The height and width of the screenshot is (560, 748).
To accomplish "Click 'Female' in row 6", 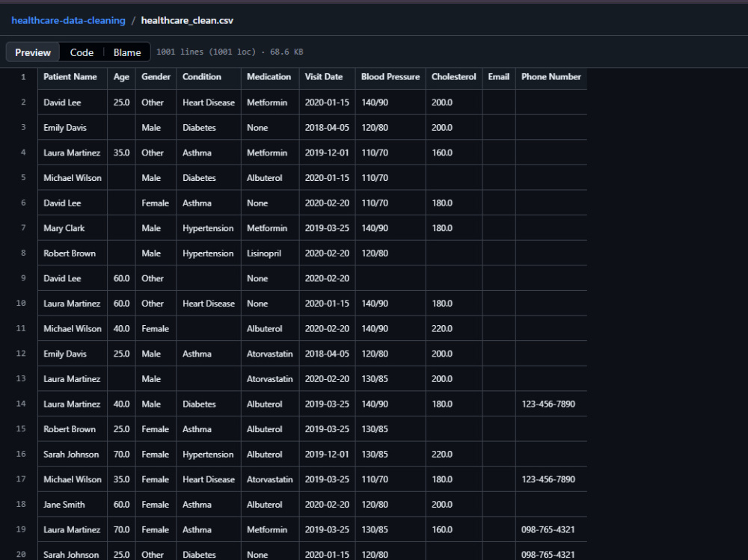I will 155,203.
